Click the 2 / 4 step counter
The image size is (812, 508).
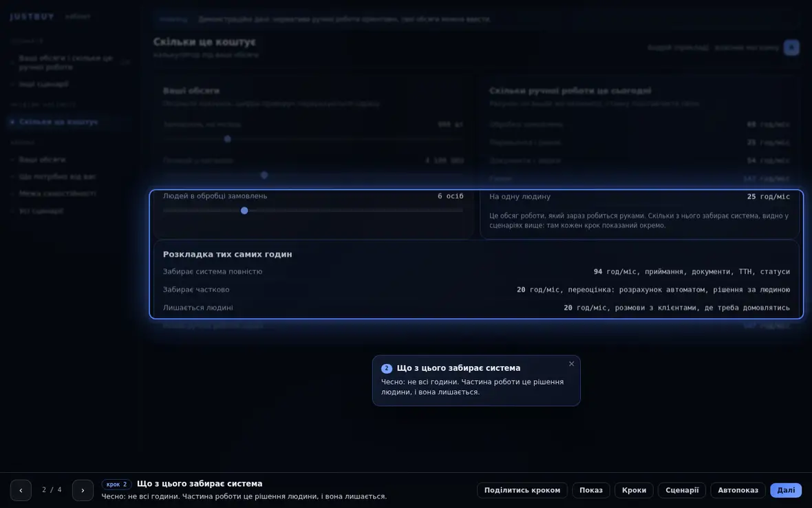tap(52, 490)
